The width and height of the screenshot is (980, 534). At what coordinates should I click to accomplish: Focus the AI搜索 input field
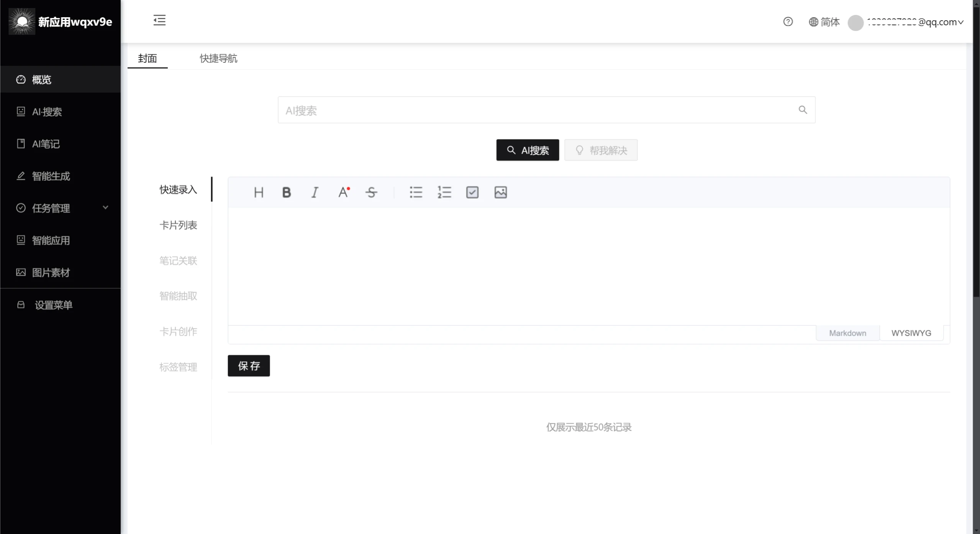tap(536, 110)
